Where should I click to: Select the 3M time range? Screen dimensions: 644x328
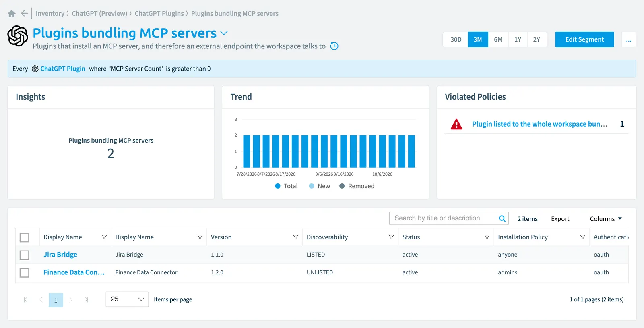[x=478, y=39]
